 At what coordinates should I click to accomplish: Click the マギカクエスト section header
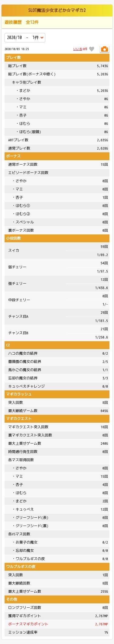[x=57, y=419]
